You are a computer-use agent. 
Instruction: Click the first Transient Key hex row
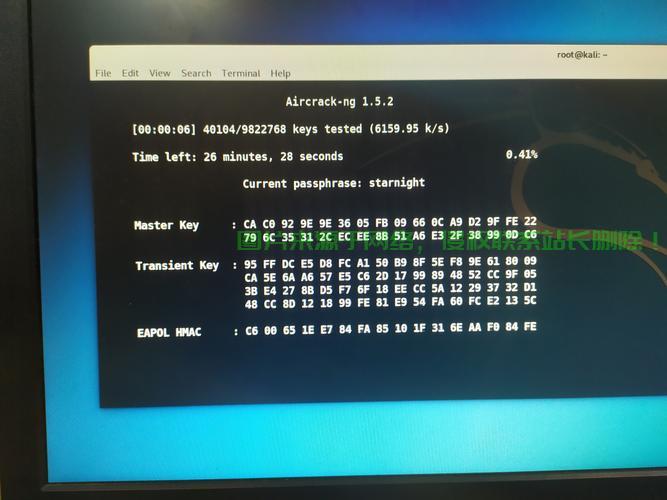pyautogui.click(x=390, y=262)
